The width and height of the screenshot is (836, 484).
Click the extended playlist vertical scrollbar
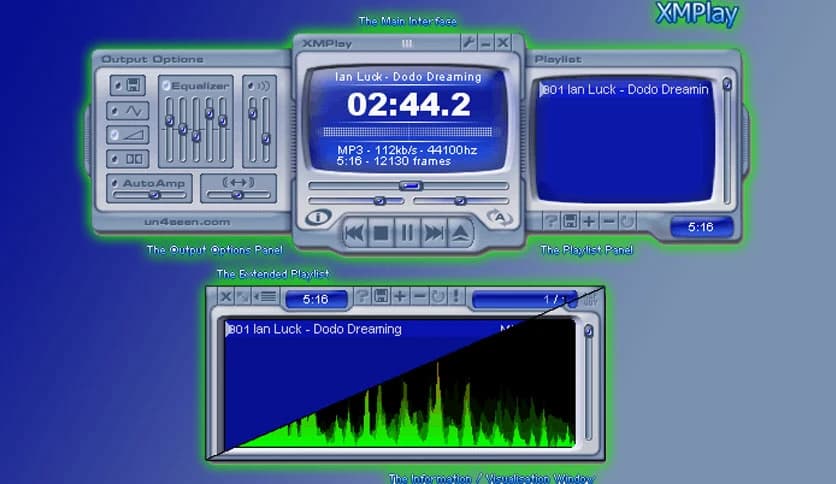pyautogui.click(x=588, y=382)
